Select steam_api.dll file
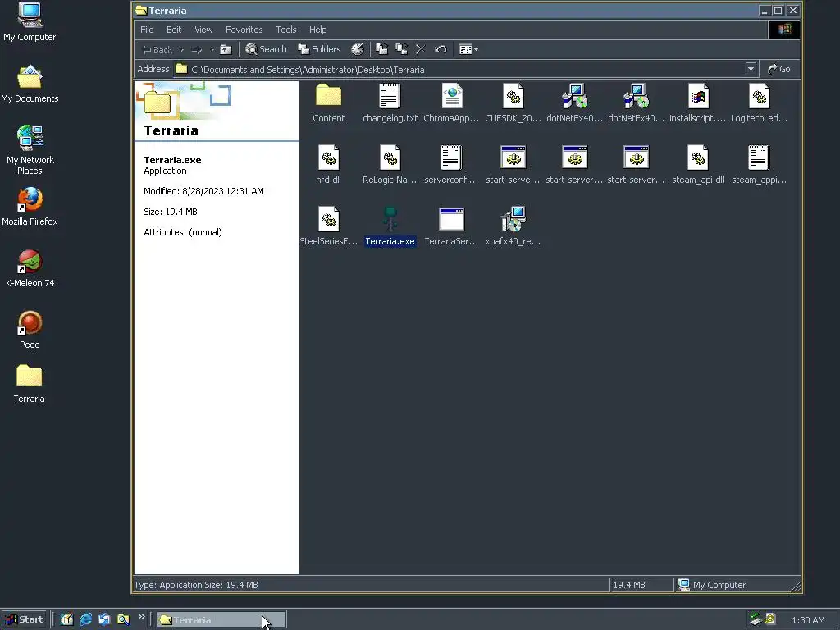The height and width of the screenshot is (630, 840). [697, 165]
